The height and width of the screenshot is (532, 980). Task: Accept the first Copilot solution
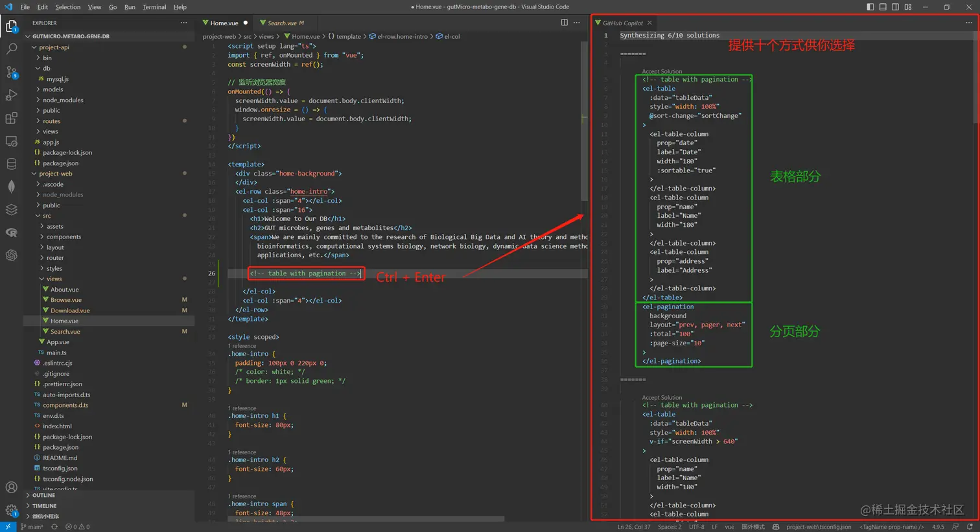coord(662,71)
